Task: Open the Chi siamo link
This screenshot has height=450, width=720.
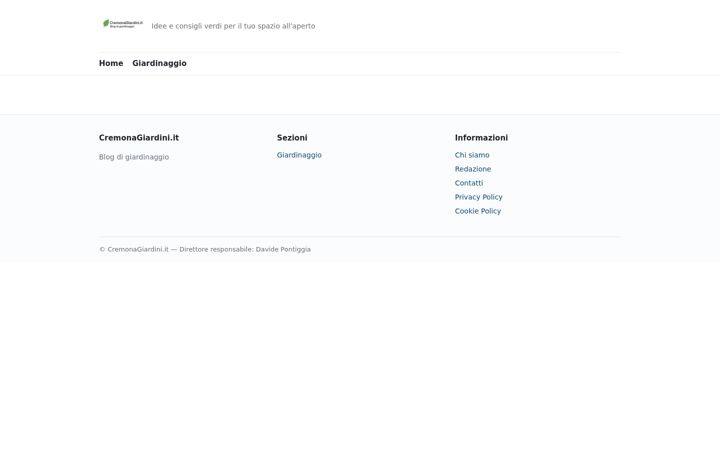Action: click(472, 155)
